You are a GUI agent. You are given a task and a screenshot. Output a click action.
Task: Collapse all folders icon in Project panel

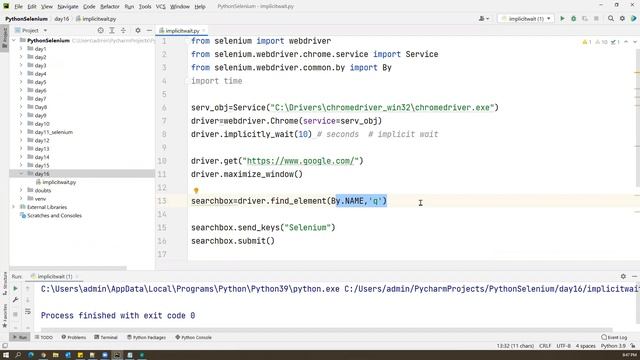pos(123,30)
